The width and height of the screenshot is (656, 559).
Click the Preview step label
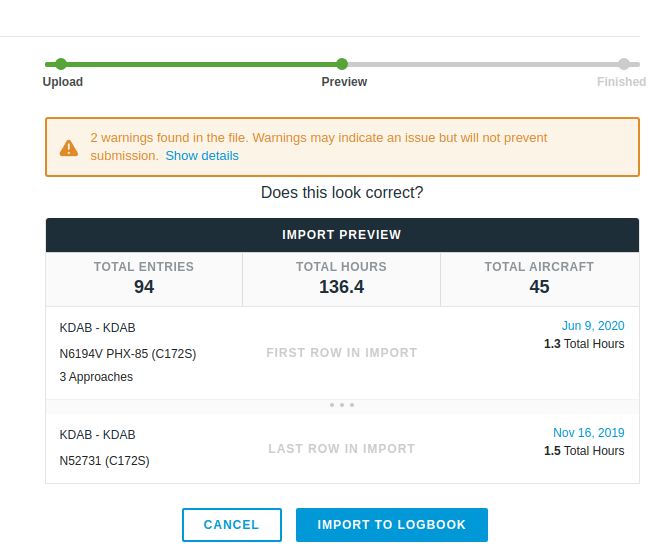[344, 82]
